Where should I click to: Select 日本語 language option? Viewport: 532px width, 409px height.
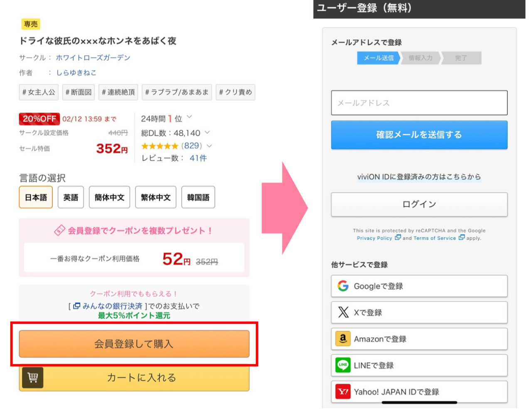36,197
